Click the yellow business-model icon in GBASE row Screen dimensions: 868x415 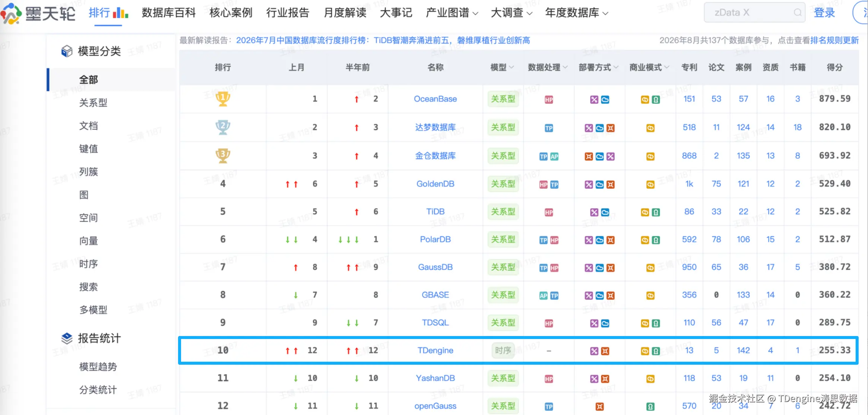pos(650,295)
